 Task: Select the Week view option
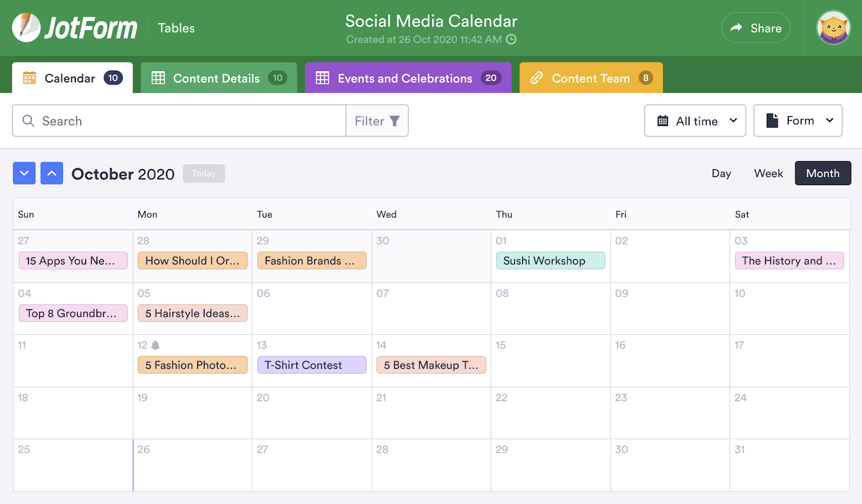click(x=768, y=173)
